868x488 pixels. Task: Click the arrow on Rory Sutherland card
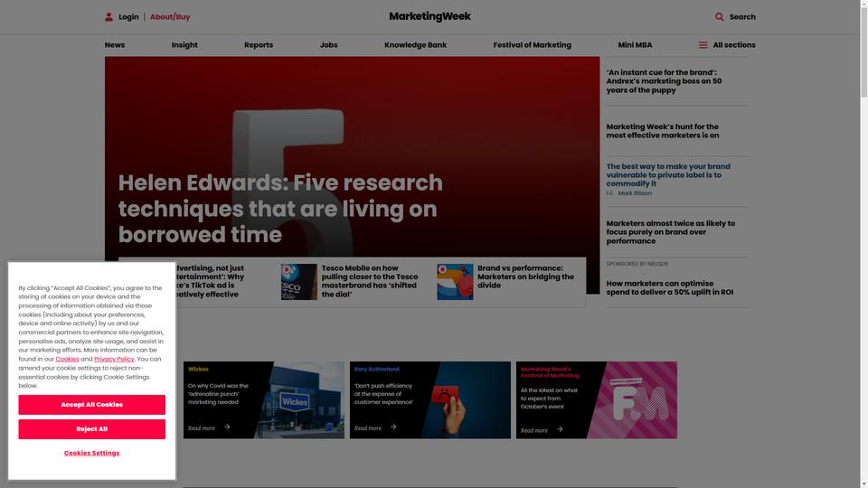[x=393, y=427]
